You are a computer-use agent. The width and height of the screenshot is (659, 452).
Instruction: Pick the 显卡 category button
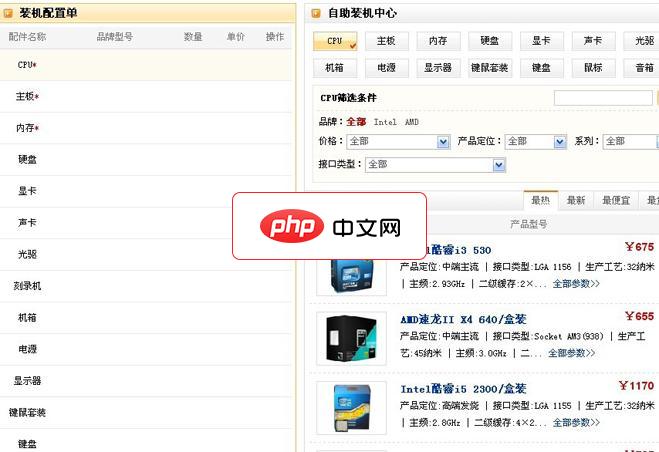541,41
